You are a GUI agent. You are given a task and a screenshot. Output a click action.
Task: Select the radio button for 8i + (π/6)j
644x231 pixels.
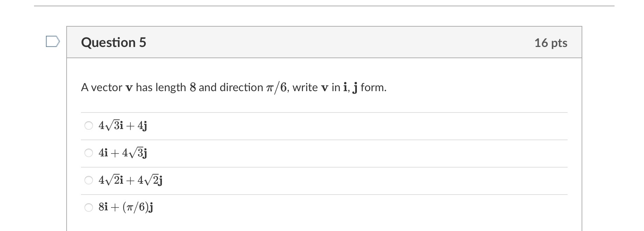tap(88, 207)
